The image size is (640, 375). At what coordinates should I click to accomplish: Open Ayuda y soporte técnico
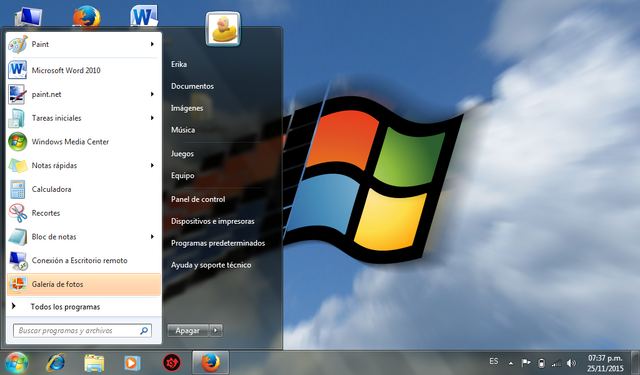pyautogui.click(x=211, y=265)
